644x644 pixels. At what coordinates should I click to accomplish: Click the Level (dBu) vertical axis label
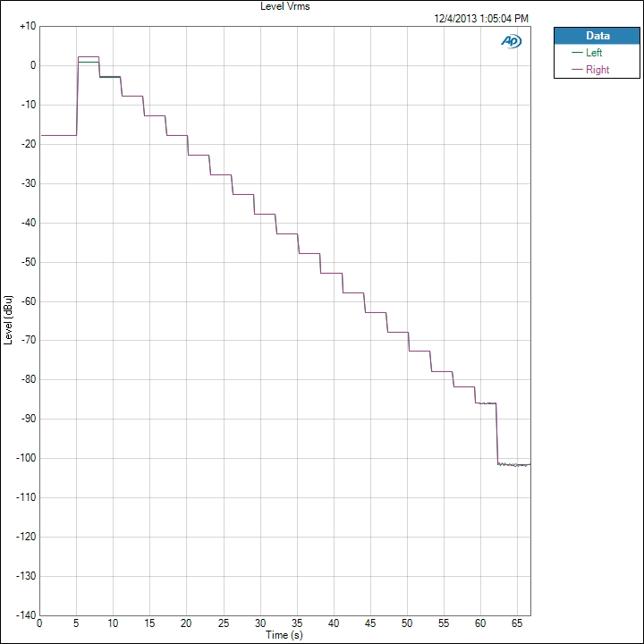tap(8, 319)
